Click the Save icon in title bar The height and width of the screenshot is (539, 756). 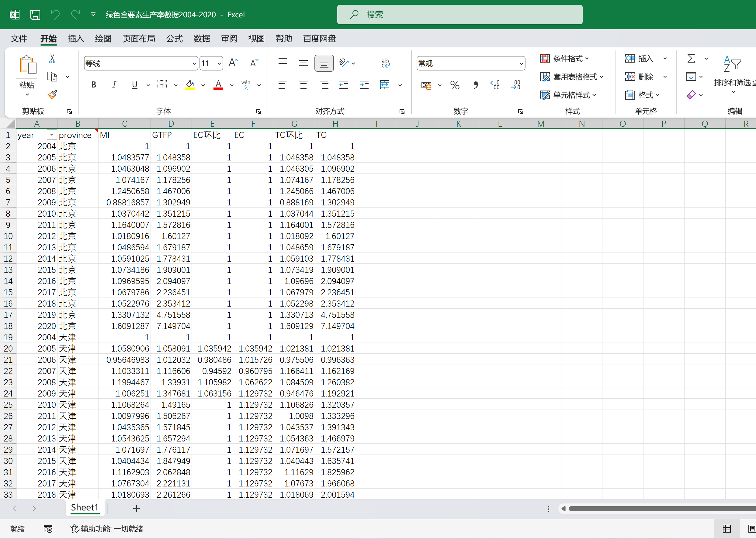tap(35, 15)
